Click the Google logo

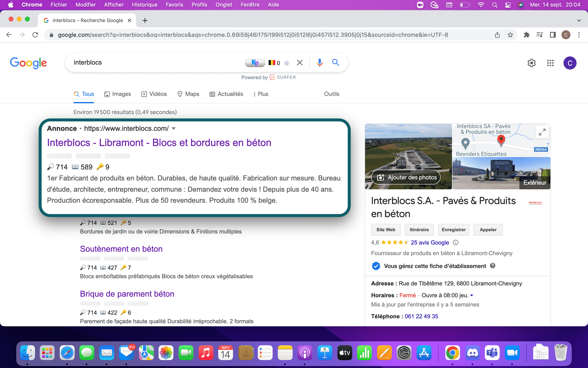[x=28, y=63]
